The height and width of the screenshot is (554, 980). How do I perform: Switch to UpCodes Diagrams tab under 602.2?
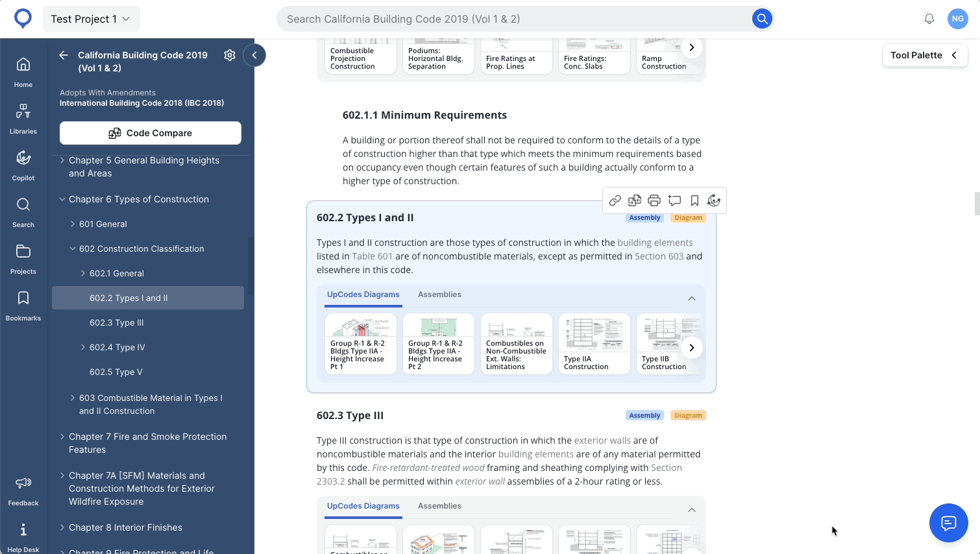coord(363,295)
